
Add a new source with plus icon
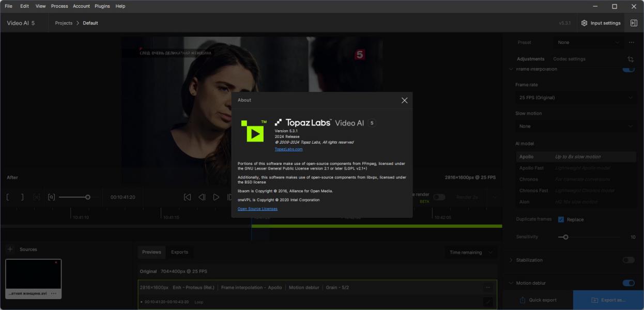[10, 250]
